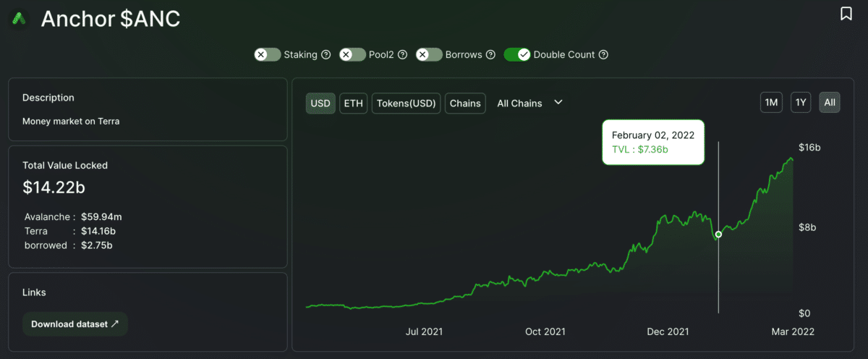Select the Chains chart view
Screen dimensions: 868x359
coord(465,103)
